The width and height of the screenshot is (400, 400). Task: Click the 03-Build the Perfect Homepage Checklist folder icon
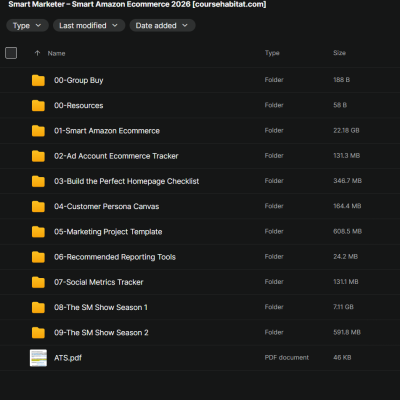(x=38, y=181)
